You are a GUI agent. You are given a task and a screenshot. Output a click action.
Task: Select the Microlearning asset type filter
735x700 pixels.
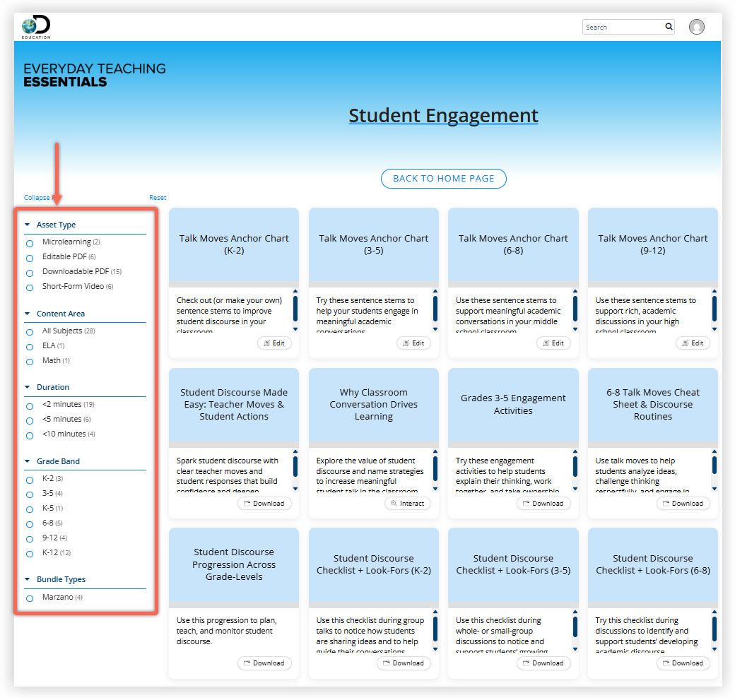pos(30,244)
